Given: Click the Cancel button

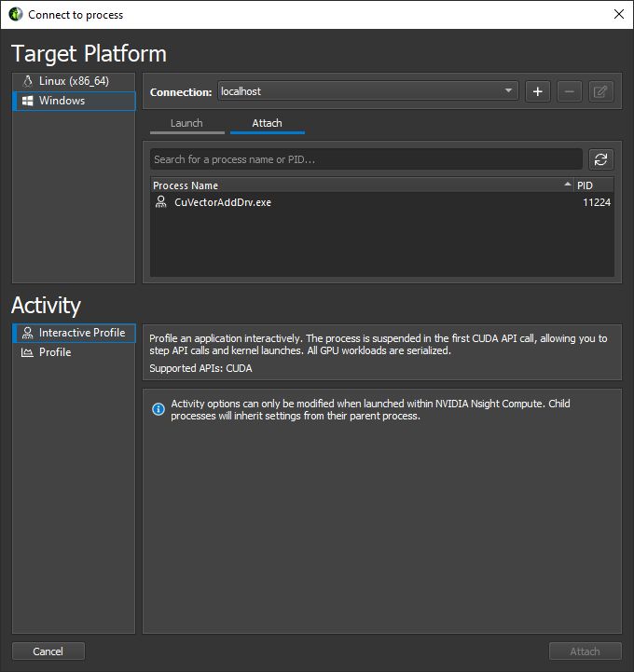Looking at the screenshot, I should click(x=48, y=651).
